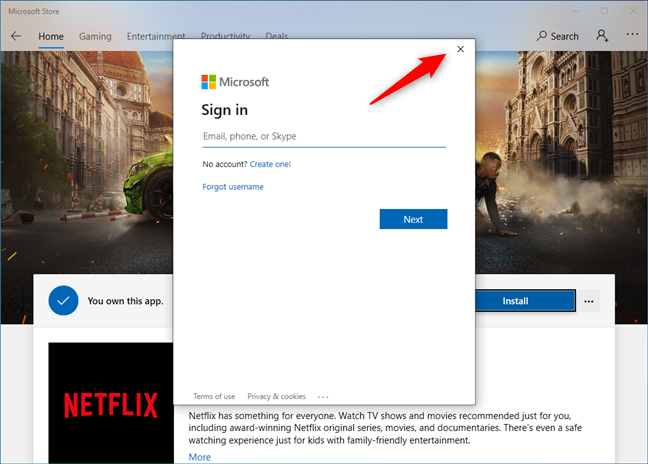Image resolution: width=648 pixels, height=464 pixels.
Task: Open the Deals tab
Action: (276, 36)
